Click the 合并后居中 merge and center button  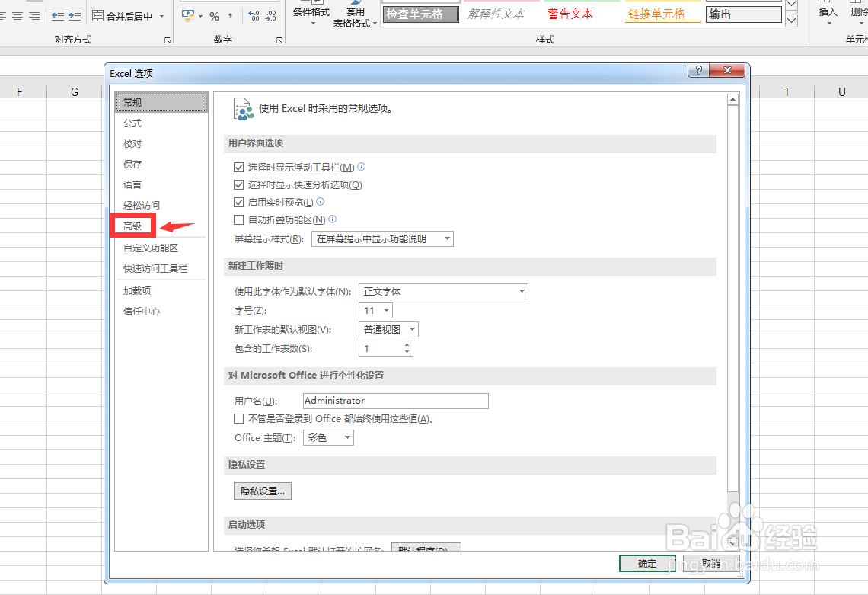point(123,16)
